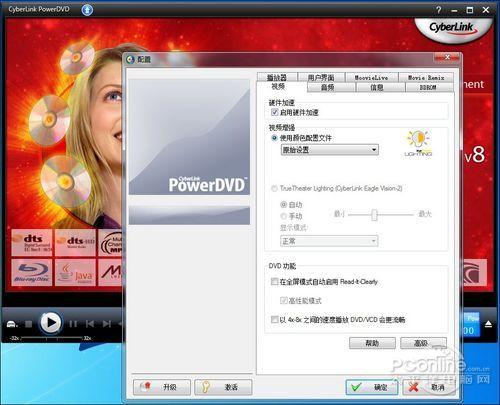Click the upgrade button with red icon
Viewport: 500px width, 405px height.
tap(162, 387)
